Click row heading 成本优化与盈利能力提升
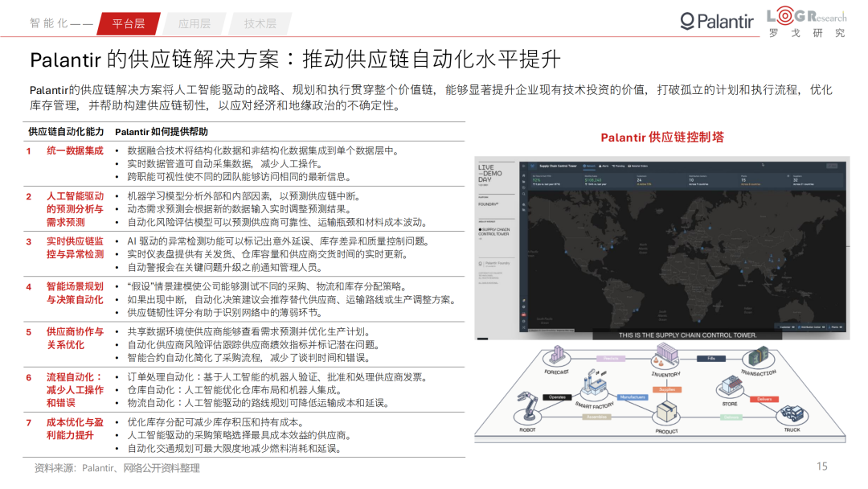Screen dimensions: 868x489 [75, 429]
